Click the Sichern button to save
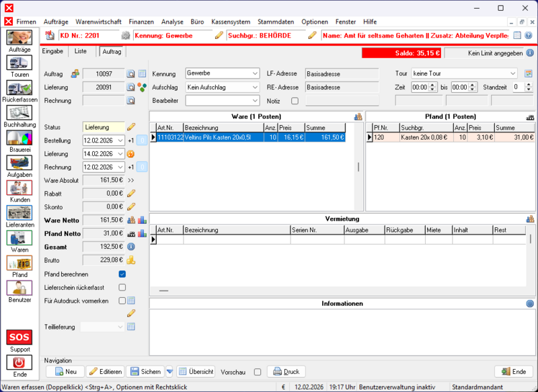 click(x=145, y=371)
